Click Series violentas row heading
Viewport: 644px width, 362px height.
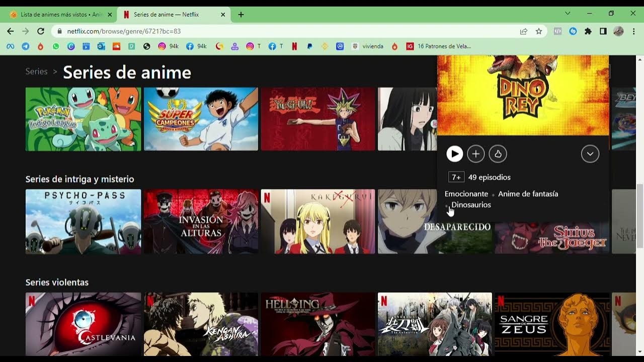pos(57,282)
